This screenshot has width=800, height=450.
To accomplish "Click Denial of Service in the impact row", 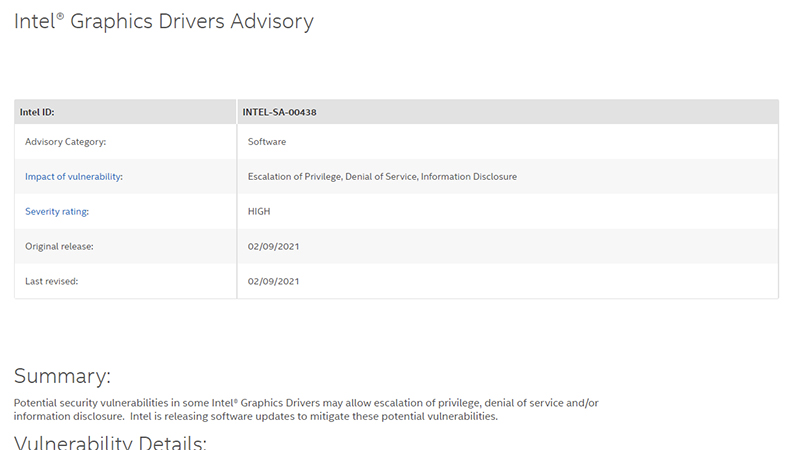I will pos(380,177).
